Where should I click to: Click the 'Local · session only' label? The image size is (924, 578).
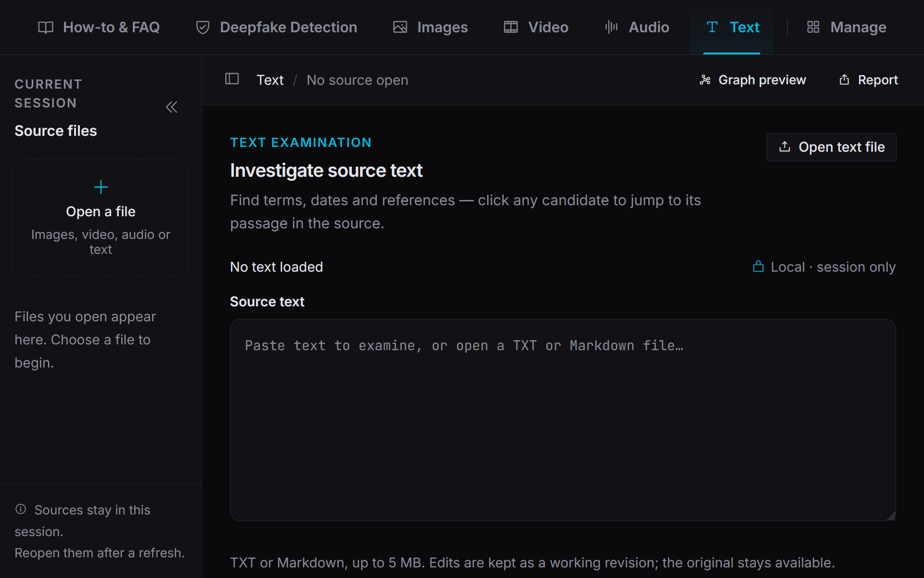pos(833,267)
